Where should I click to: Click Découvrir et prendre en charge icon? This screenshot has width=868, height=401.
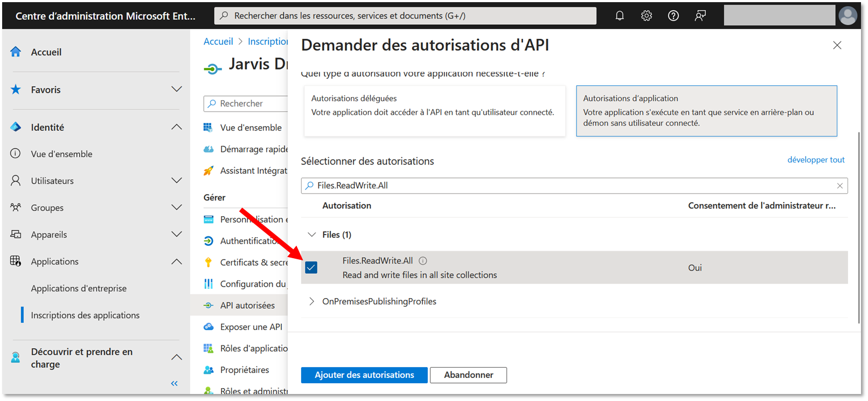click(16, 357)
